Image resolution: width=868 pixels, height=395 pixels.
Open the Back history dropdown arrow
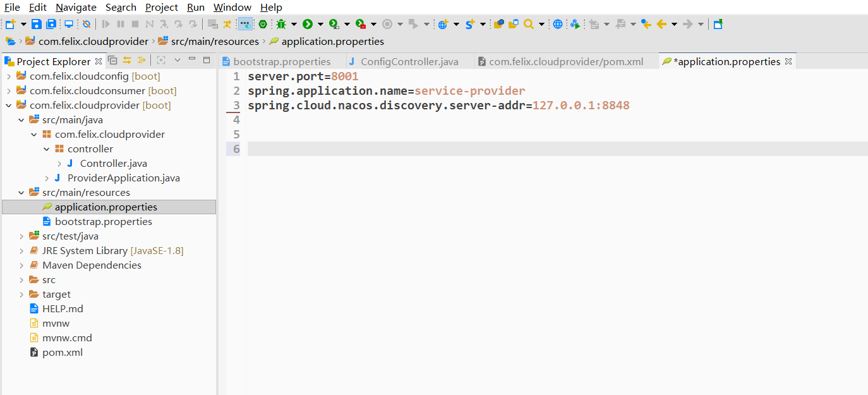pos(674,24)
